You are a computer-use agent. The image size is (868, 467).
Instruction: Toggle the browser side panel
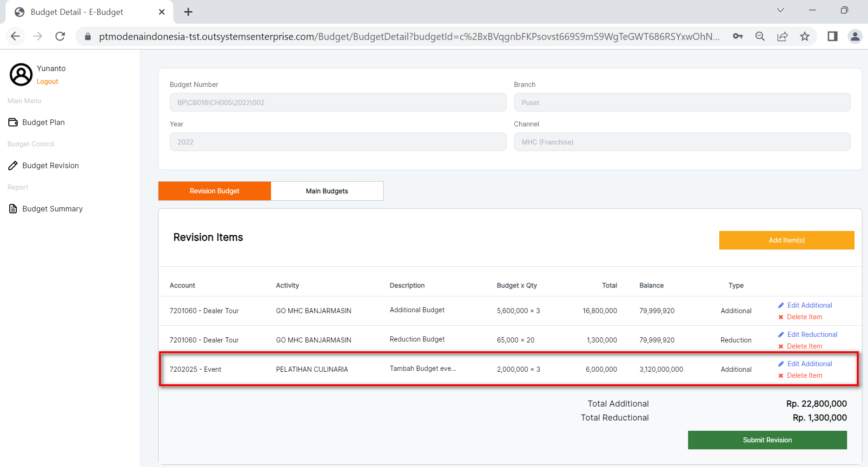pos(832,36)
